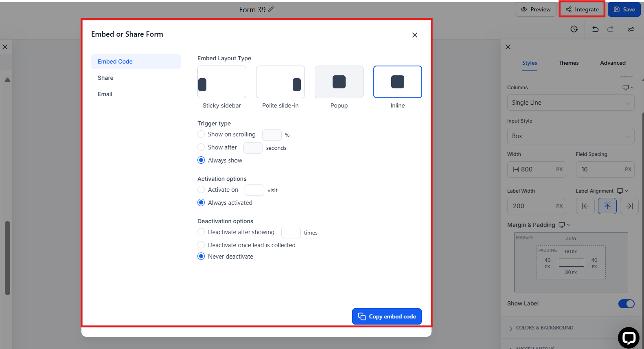This screenshot has height=349, width=644.
Task: Click the redo arrow icon
Action: 610,29
